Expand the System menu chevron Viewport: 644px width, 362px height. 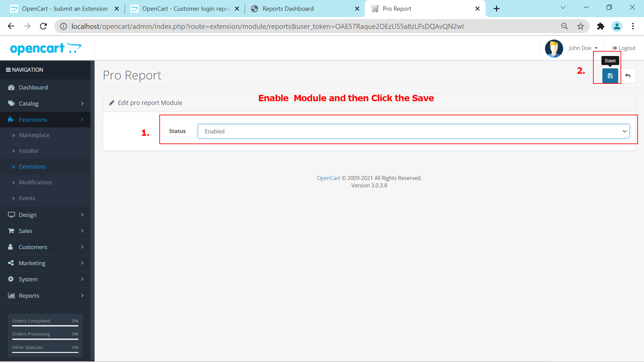point(82,279)
